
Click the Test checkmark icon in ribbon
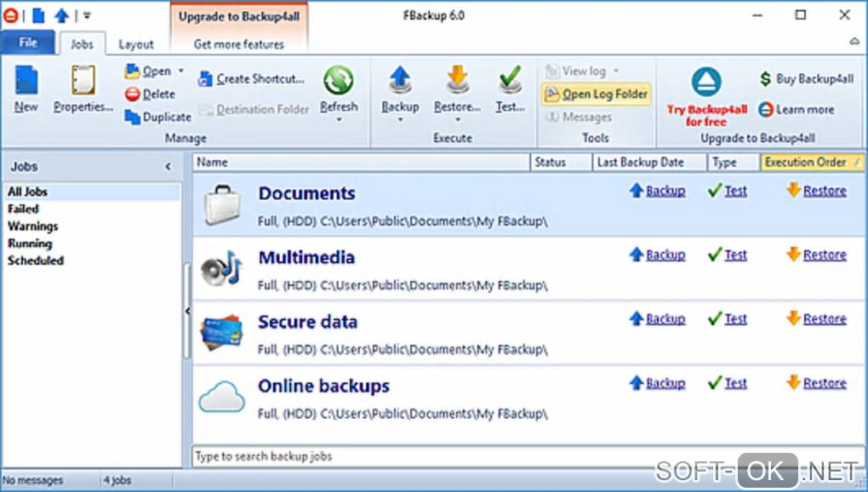tap(510, 80)
